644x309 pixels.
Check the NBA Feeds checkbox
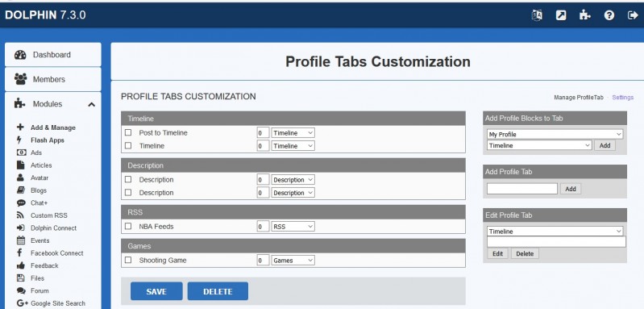(128, 226)
